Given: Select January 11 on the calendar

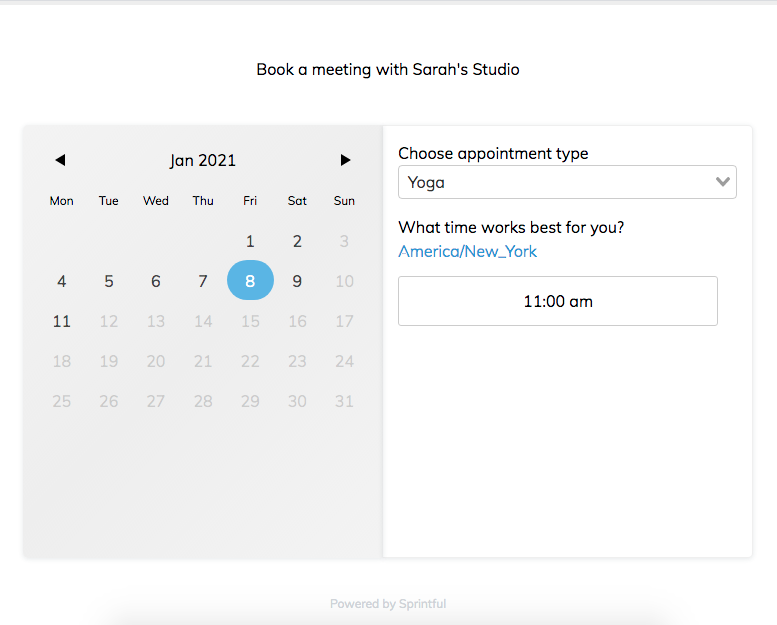Looking at the screenshot, I should (62, 321).
